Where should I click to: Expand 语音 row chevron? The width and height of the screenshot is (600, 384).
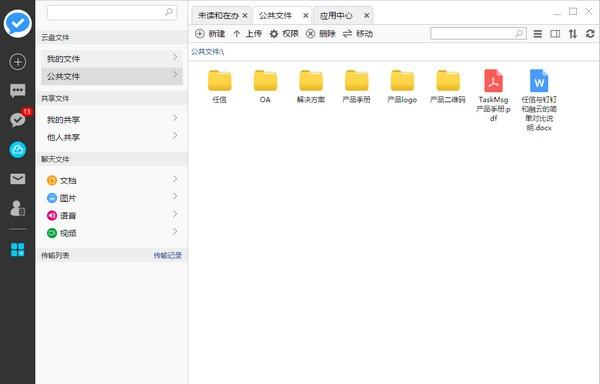tap(175, 214)
